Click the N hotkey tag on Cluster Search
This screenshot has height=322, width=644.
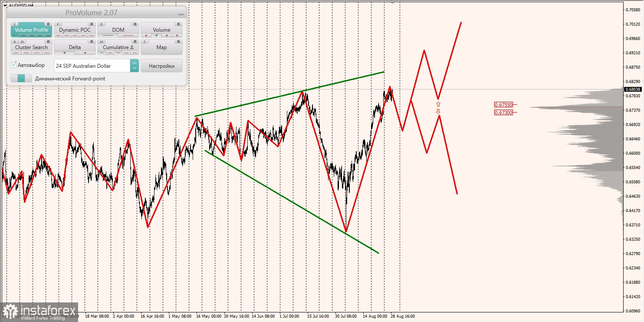(x=22, y=42)
